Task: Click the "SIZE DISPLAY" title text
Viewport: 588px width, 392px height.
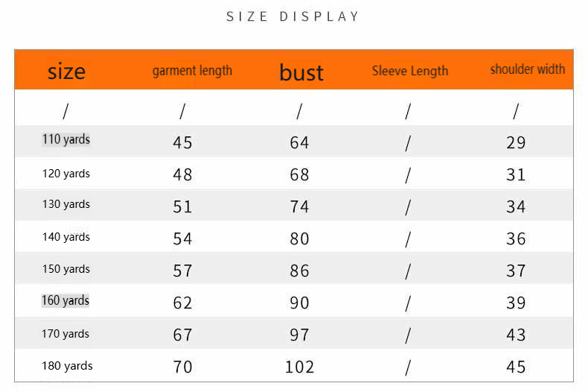Action: pyautogui.click(x=293, y=16)
